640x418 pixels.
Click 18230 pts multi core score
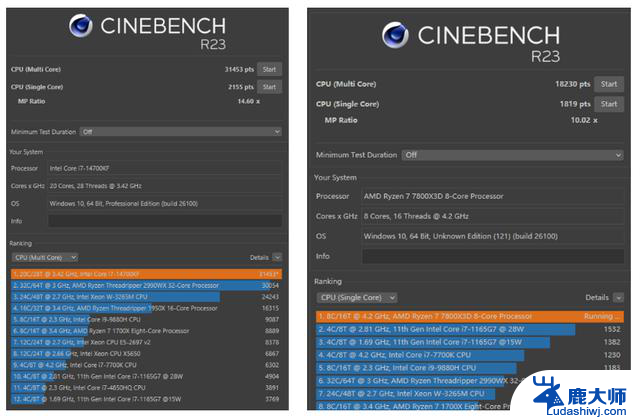[573, 84]
